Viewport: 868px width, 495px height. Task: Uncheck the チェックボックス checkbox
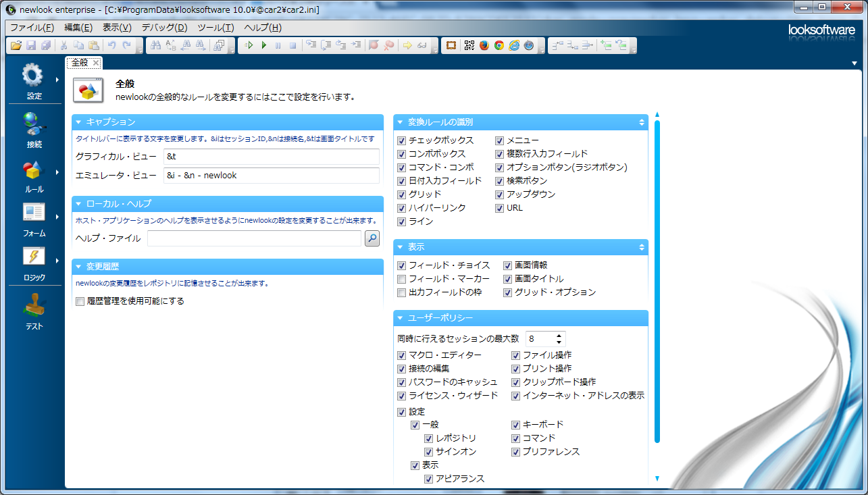(402, 140)
